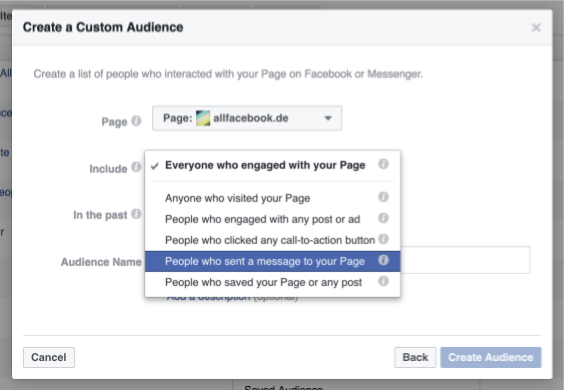The width and height of the screenshot is (564, 390).
Task: Click info icon beside Include label
Action: coord(136,167)
